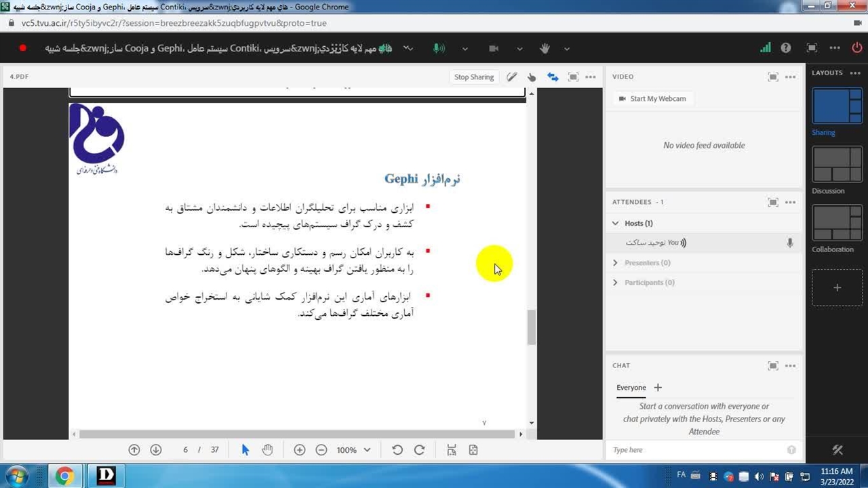Go to previous page with up arrow
The height and width of the screenshot is (488, 868).
134,450
